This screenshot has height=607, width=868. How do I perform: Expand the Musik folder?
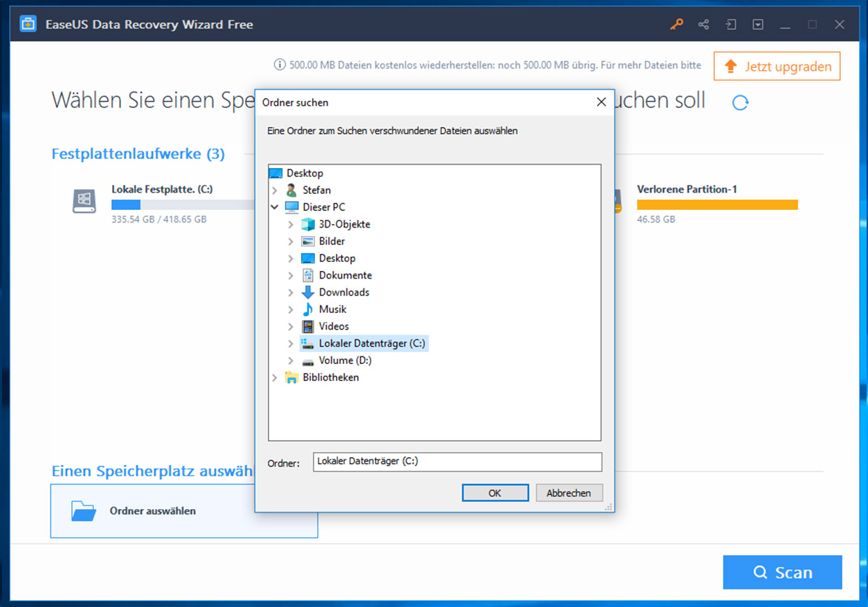tap(291, 309)
